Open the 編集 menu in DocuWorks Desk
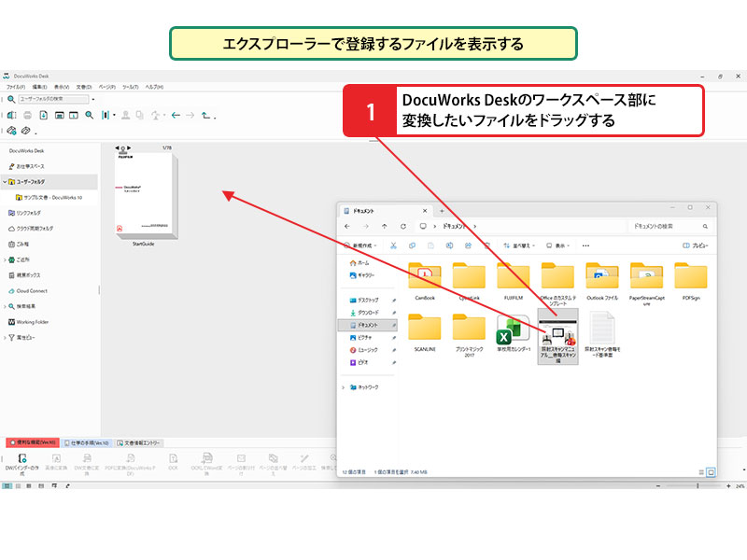The width and height of the screenshot is (747, 560). click(39, 87)
